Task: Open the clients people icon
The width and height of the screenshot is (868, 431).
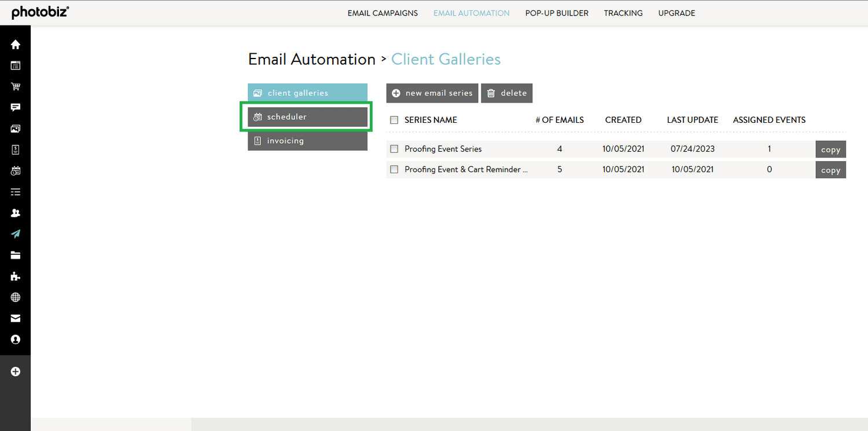Action: [16, 213]
